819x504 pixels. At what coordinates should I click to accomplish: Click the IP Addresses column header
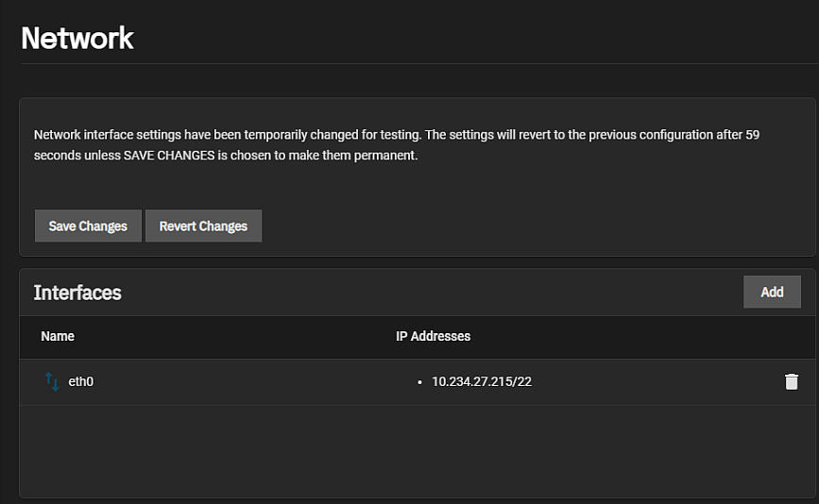[433, 336]
